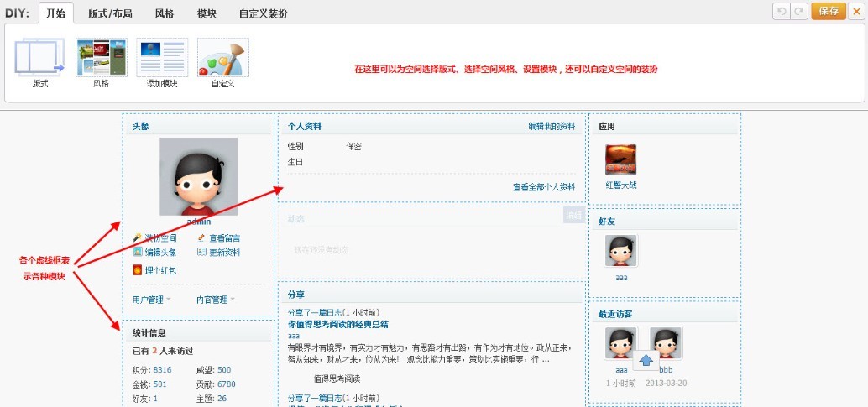Viewport: 868px width, 407px height.
Task: Expand the 内容管理 dropdown
Action: click(215, 300)
